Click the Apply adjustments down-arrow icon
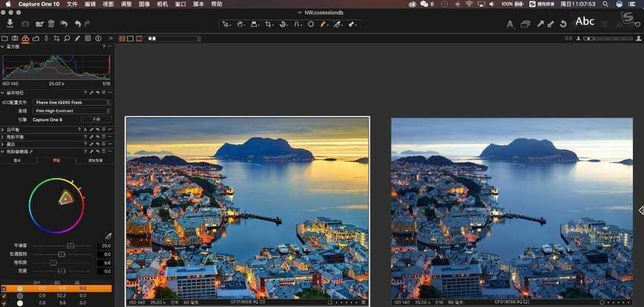 tap(550, 24)
